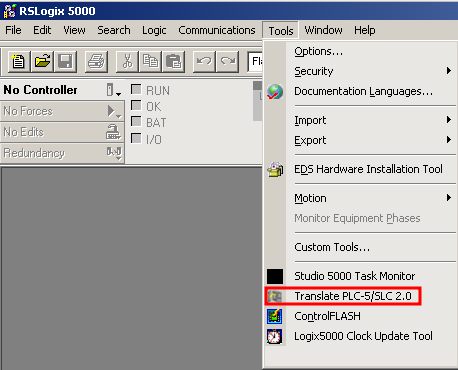Click the Redundancy status icon
The height and width of the screenshot is (370, 458).
click(x=114, y=153)
